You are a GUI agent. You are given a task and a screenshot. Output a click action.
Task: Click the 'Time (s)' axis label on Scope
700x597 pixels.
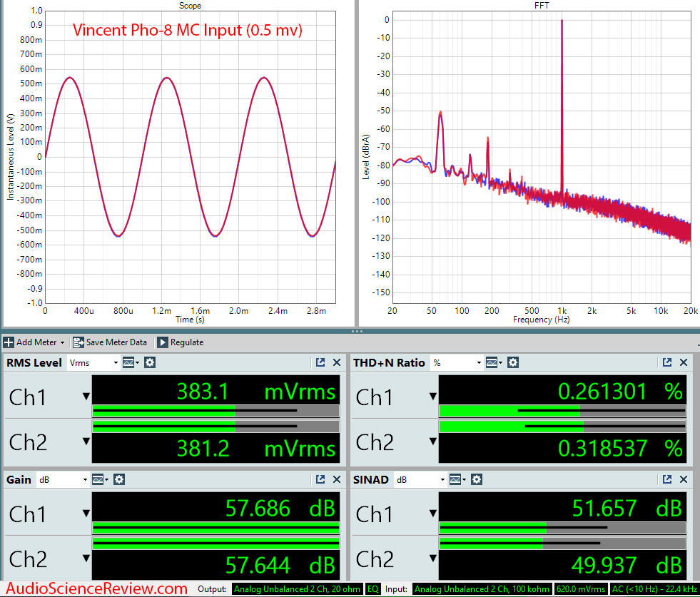(190, 320)
